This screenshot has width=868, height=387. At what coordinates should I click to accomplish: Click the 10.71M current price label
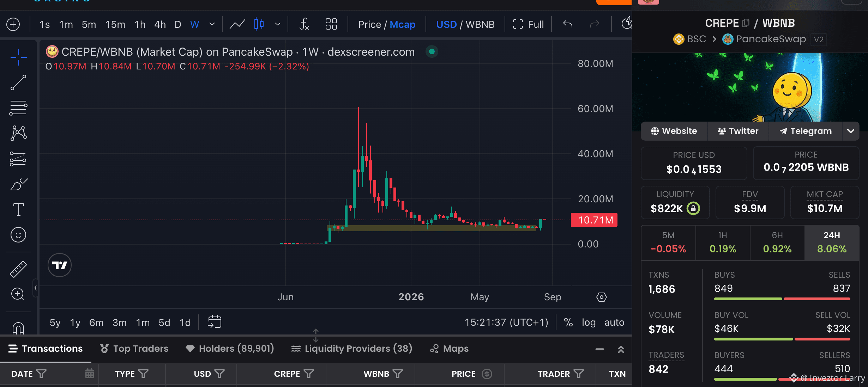point(594,220)
